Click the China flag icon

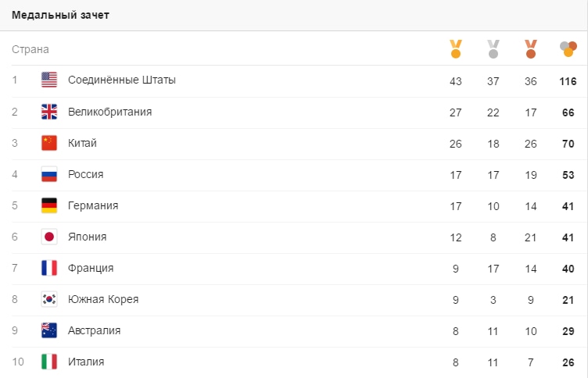49,143
